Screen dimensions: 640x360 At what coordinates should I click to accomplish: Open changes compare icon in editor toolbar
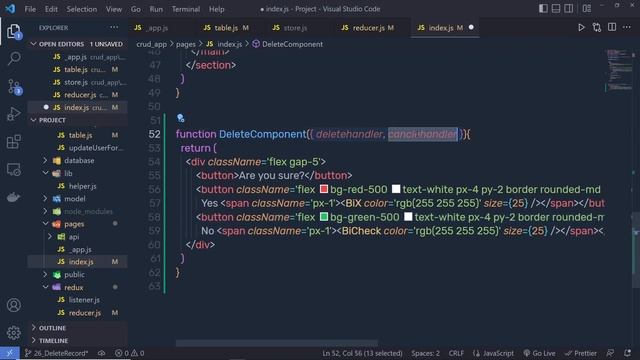[x=597, y=27]
